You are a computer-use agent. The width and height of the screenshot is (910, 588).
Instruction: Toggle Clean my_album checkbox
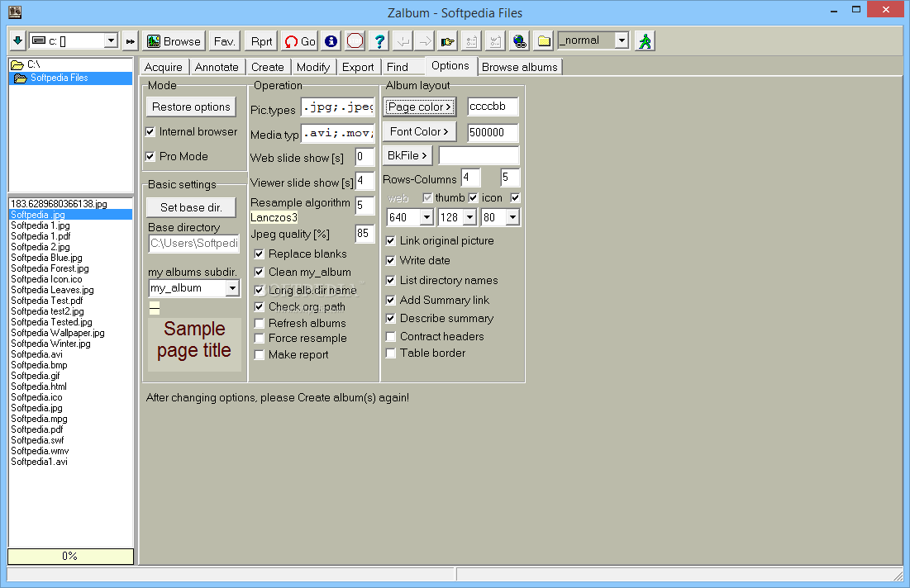[x=260, y=272]
